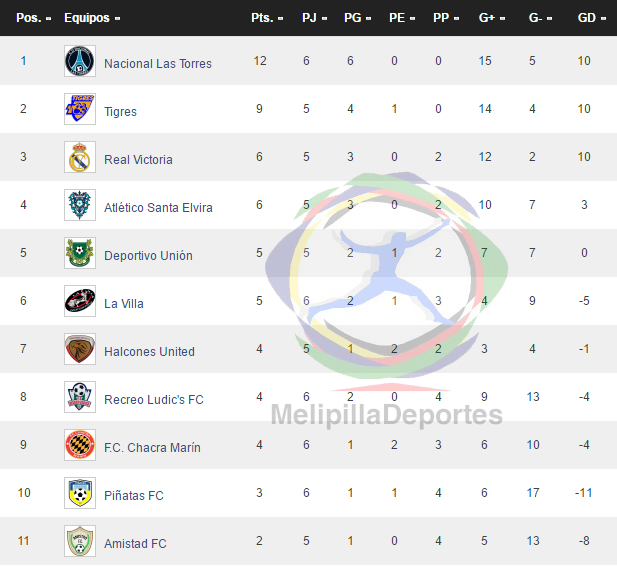Screen dimensions: 617x567
Task: Click the Amistad FC crest
Action: pyautogui.click(x=80, y=541)
